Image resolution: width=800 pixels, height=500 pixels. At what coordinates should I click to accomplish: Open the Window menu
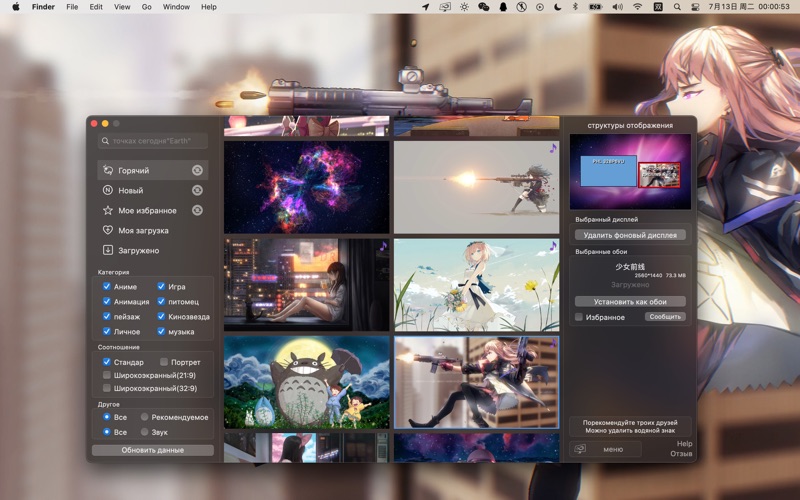[x=176, y=7]
